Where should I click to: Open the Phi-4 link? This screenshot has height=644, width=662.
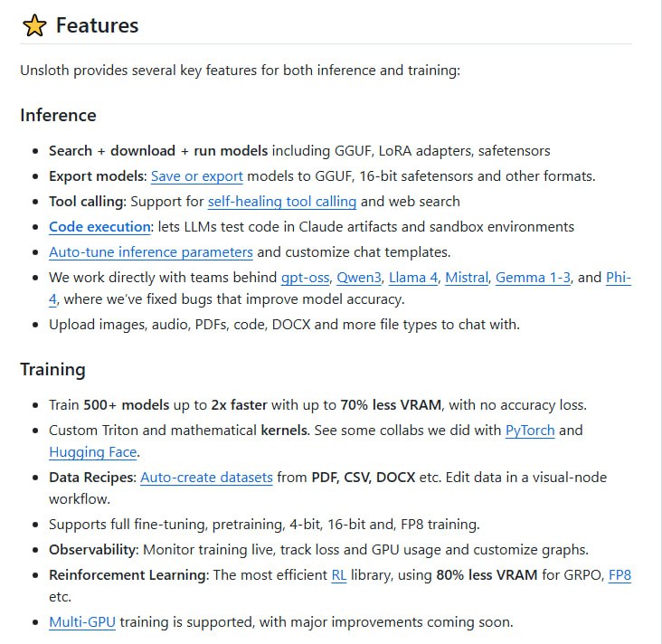[x=618, y=278]
